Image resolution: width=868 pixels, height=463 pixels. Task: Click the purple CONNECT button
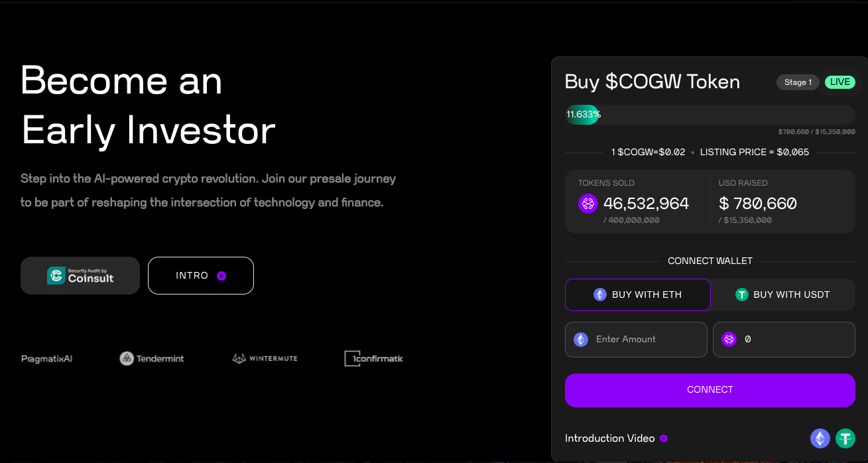click(x=710, y=390)
